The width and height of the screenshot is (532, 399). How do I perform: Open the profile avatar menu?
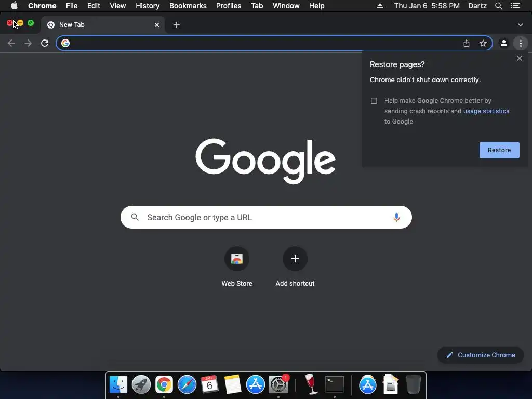(504, 43)
